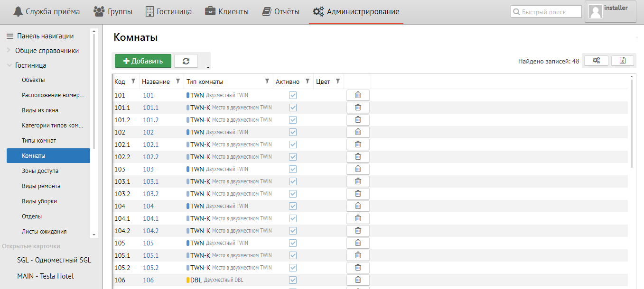The image size is (644, 289).
Task: Toggle Активно checkbox for room 106
Action: coord(293,280)
